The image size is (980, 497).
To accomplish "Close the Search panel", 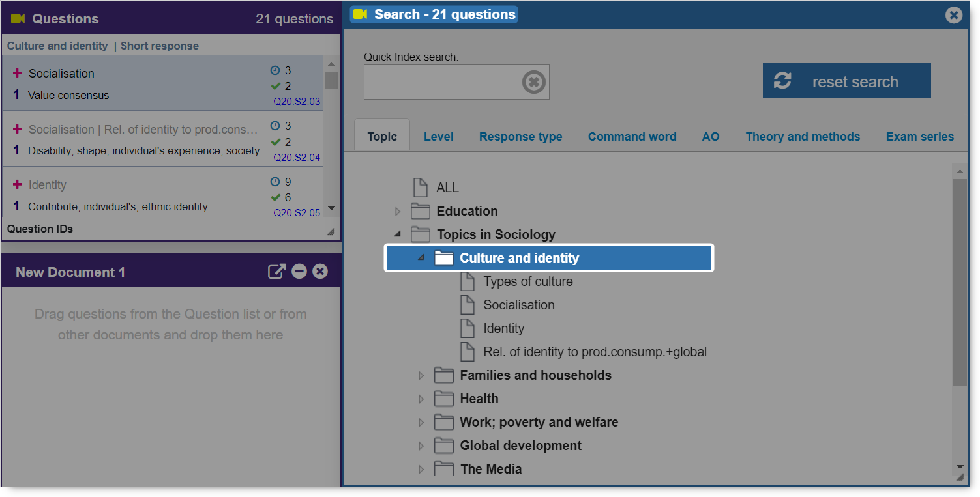I will click(x=953, y=15).
